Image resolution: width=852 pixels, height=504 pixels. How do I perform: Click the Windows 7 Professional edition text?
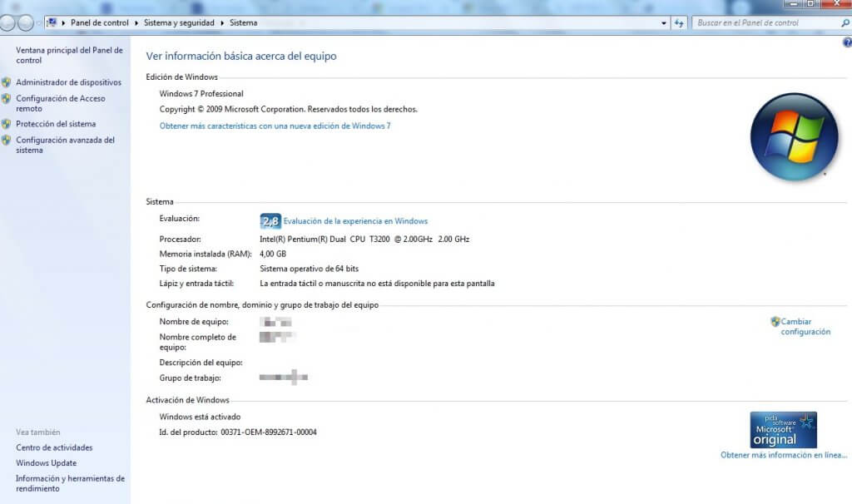201,93
